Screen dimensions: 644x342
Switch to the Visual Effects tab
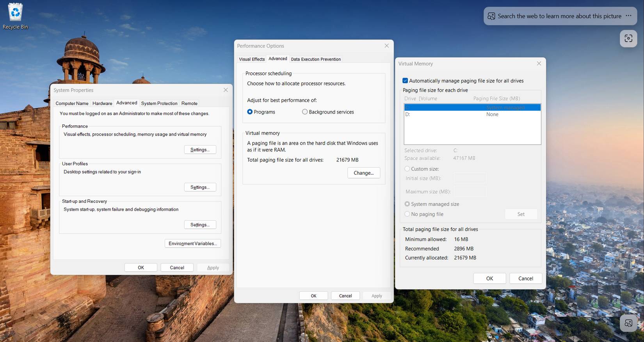[x=252, y=59]
